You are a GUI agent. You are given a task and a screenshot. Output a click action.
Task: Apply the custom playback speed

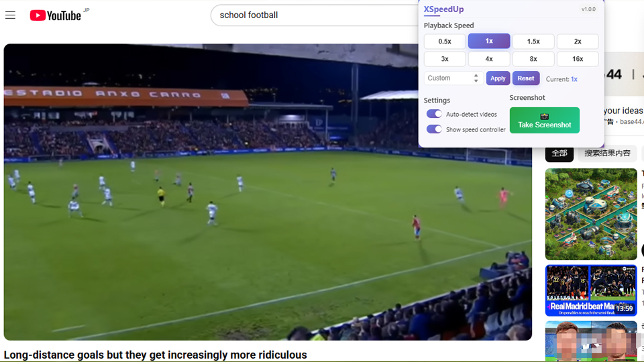coord(498,78)
